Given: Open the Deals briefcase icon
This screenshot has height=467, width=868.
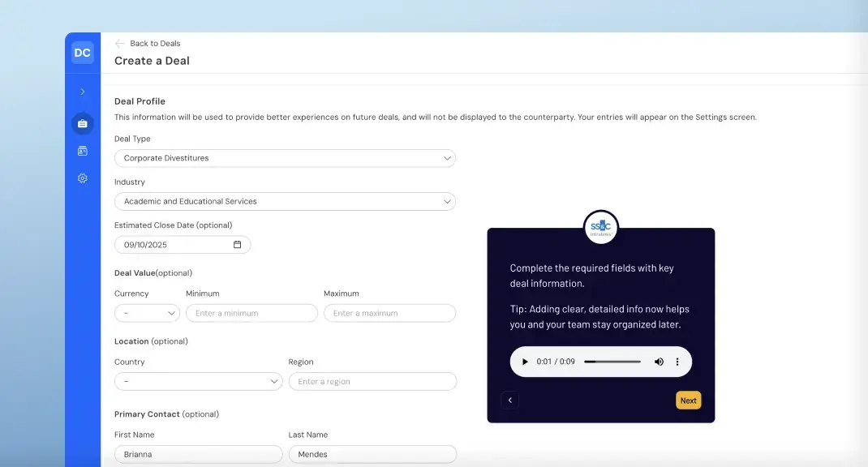Looking at the screenshot, I should pyautogui.click(x=82, y=123).
